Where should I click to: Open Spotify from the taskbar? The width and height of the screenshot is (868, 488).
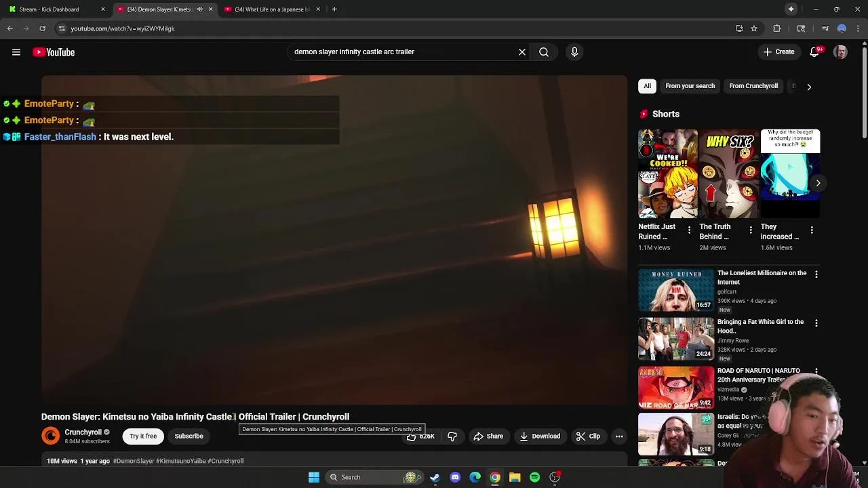[534, 477]
